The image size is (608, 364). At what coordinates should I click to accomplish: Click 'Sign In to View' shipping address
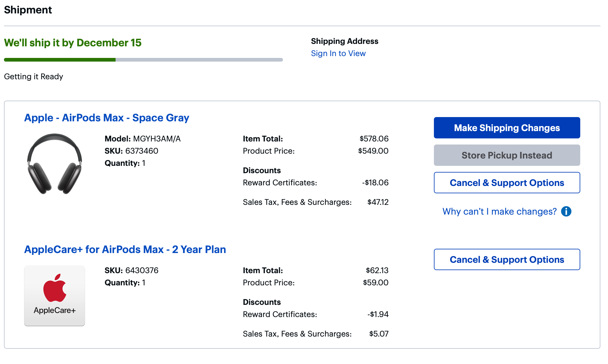tap(338, 53)
